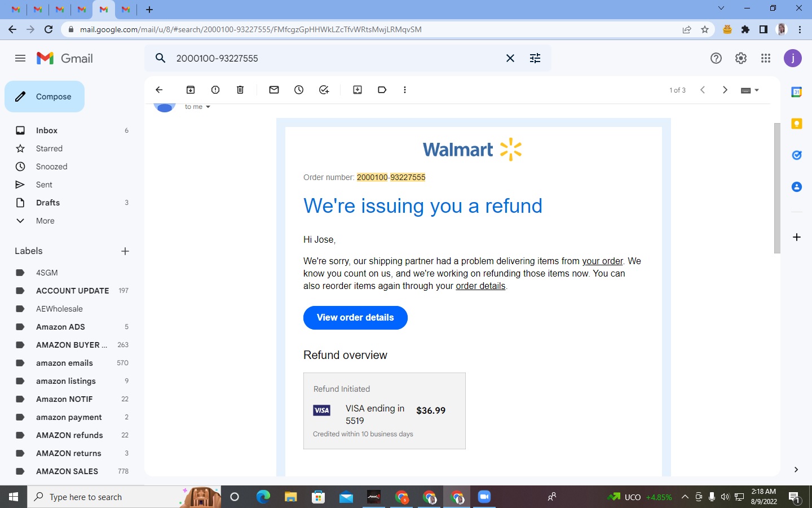
Task: Clear the Gmail search query
Action: tap(510, 58)
